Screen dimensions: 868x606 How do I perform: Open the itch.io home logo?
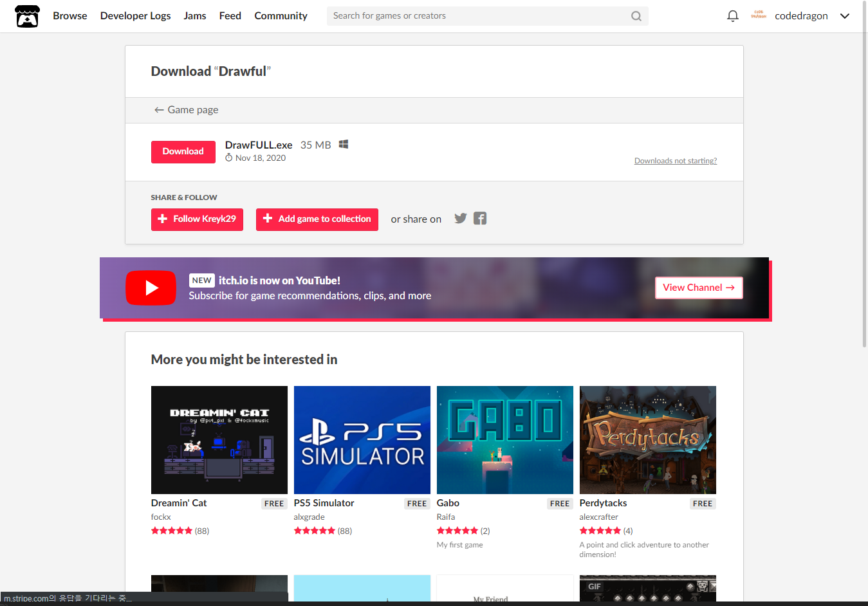pos(27,16)
